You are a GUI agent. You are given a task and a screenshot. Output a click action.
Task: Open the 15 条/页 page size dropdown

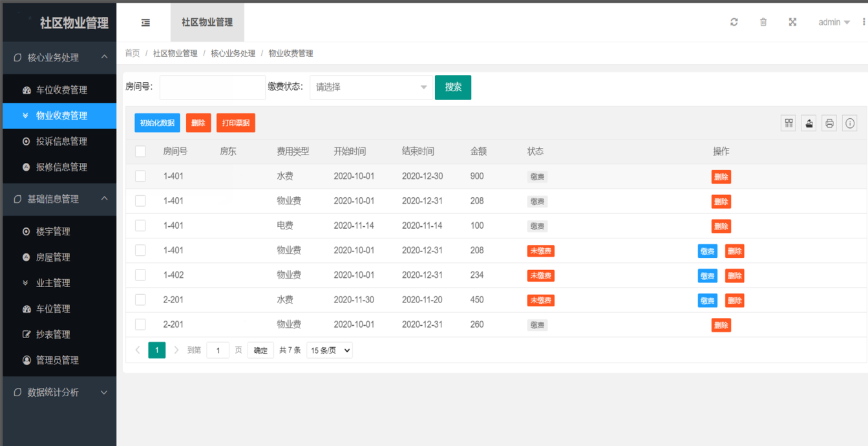click(330, 350)
